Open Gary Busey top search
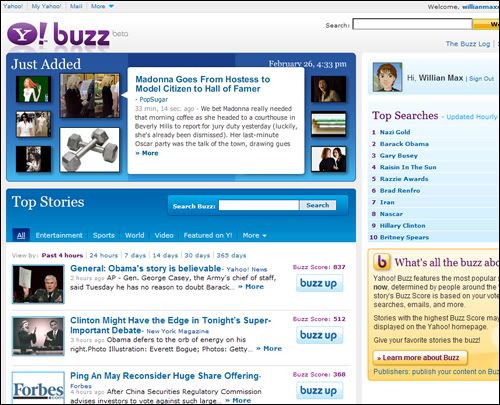 click(x=399, y=155)
